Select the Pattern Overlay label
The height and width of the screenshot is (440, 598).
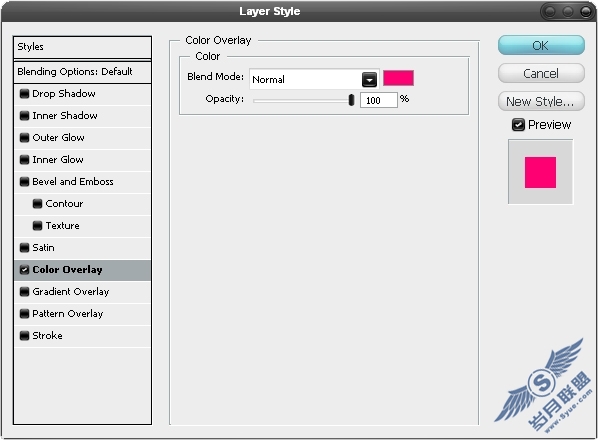tap(68, 314)
